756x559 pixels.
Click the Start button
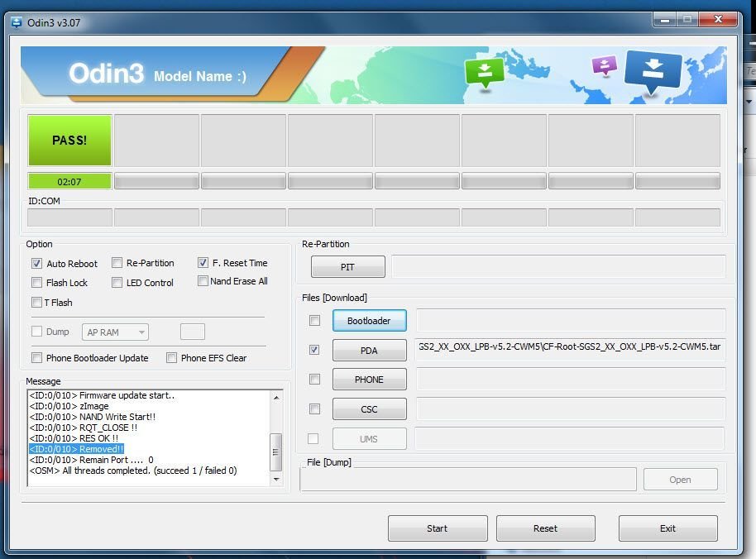click(x=438, y=528)
